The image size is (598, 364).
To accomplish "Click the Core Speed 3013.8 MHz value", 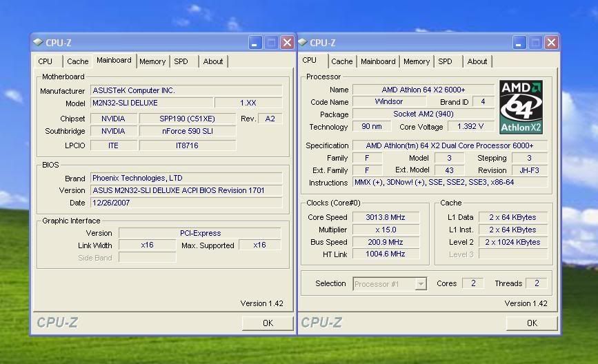I will [386, 217].
